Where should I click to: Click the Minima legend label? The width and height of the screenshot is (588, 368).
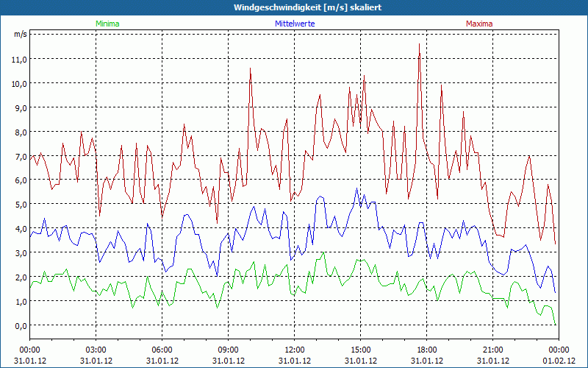[107, 24]
